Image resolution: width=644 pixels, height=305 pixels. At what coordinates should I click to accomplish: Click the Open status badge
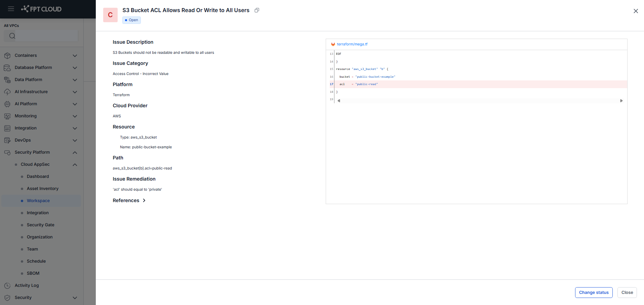(x=131, y=20)
